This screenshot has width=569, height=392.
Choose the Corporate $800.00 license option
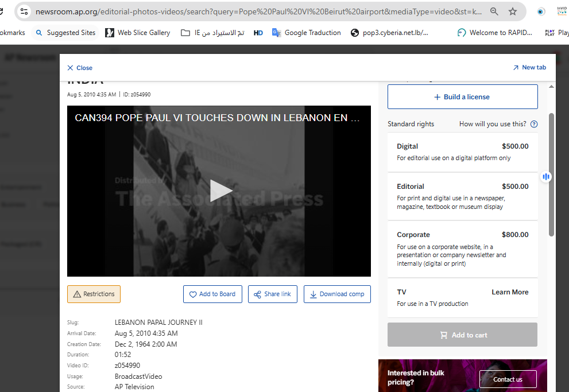(x=462, y=249)
